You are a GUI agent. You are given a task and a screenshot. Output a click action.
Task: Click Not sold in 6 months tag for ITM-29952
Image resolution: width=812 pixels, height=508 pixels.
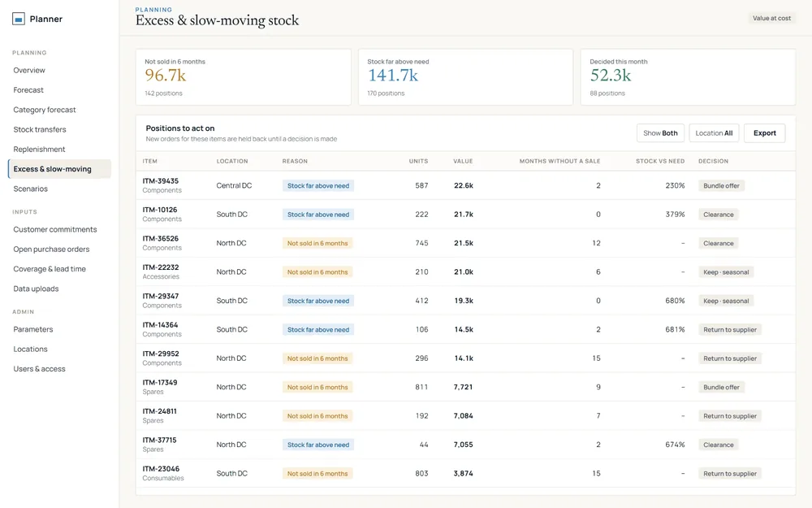317,358
